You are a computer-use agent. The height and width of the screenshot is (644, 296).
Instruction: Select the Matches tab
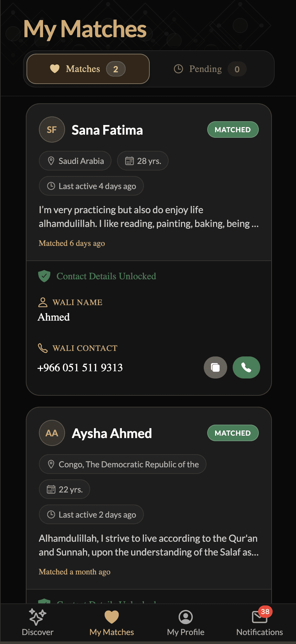click(x=88, y=69)
